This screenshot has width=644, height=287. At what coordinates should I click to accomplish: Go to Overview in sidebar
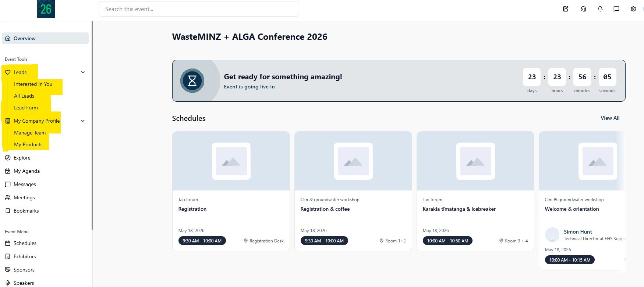(45, 38)
